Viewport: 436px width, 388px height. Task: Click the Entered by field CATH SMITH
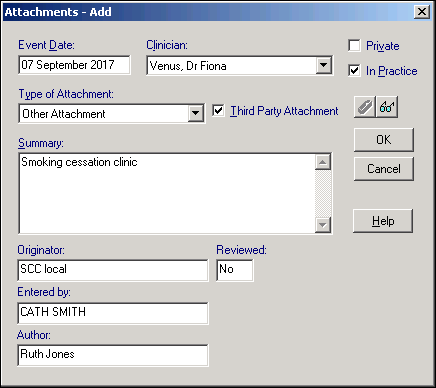(x=113, y=313)
